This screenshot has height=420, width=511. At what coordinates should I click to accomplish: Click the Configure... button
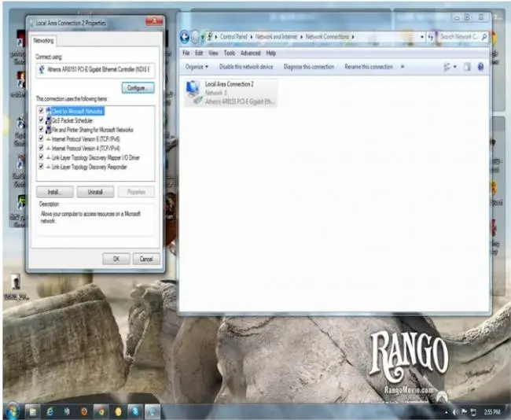tap(138, 88)
